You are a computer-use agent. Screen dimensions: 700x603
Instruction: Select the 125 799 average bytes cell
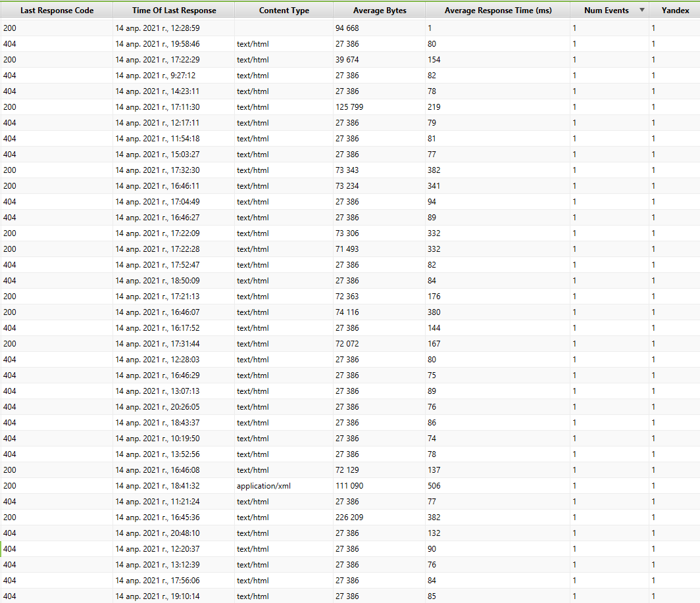pyautogui.click(x=349, y=107)
